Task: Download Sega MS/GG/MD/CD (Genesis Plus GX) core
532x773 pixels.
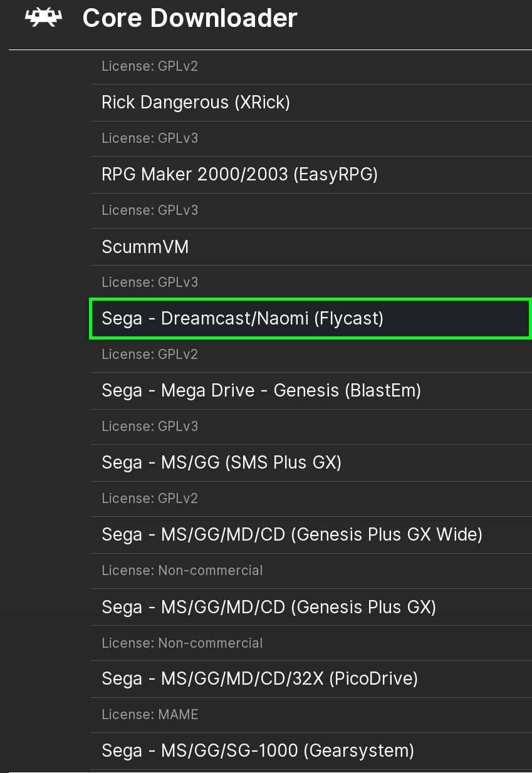Action: point(268,607)
